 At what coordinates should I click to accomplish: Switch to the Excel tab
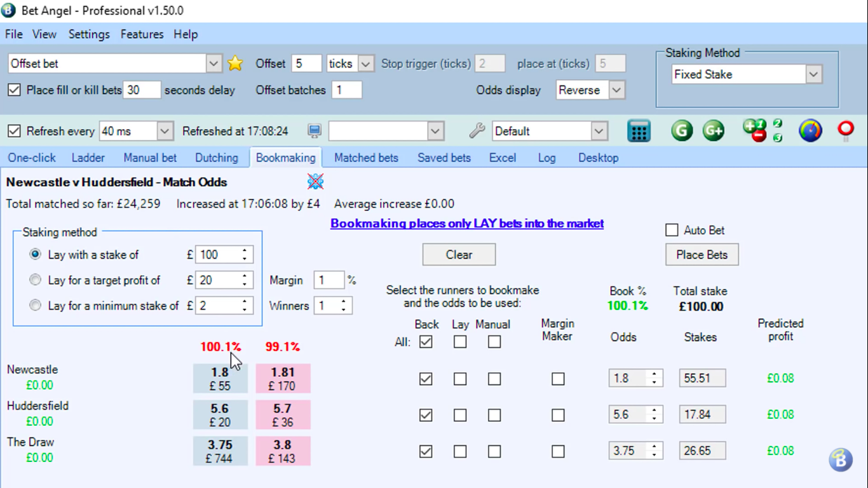coord(503,158)
